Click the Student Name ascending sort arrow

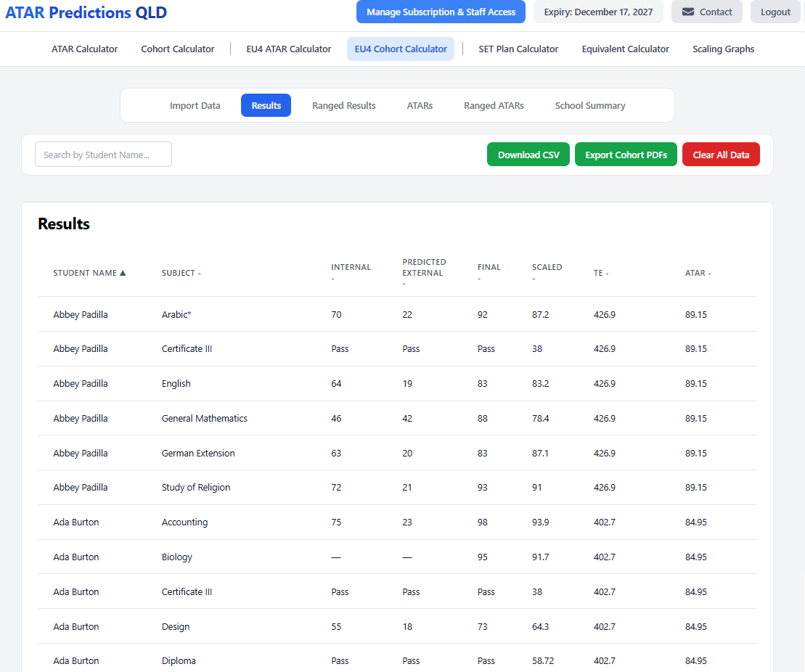123,273
